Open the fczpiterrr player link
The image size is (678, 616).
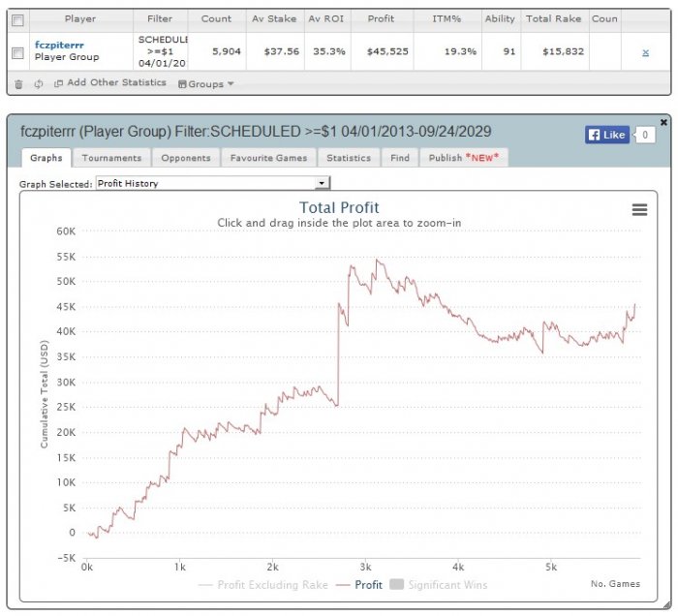coord(59,45)
